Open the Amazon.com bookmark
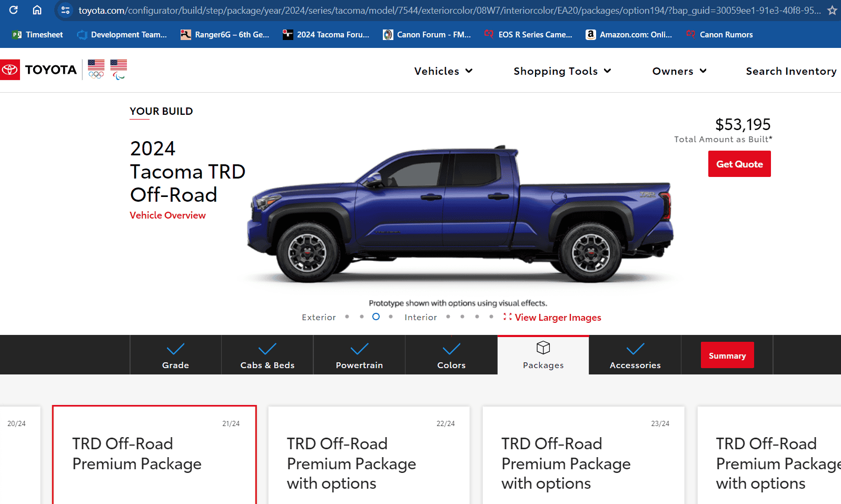Screen dimensions: 841x504 click(629, 35)
